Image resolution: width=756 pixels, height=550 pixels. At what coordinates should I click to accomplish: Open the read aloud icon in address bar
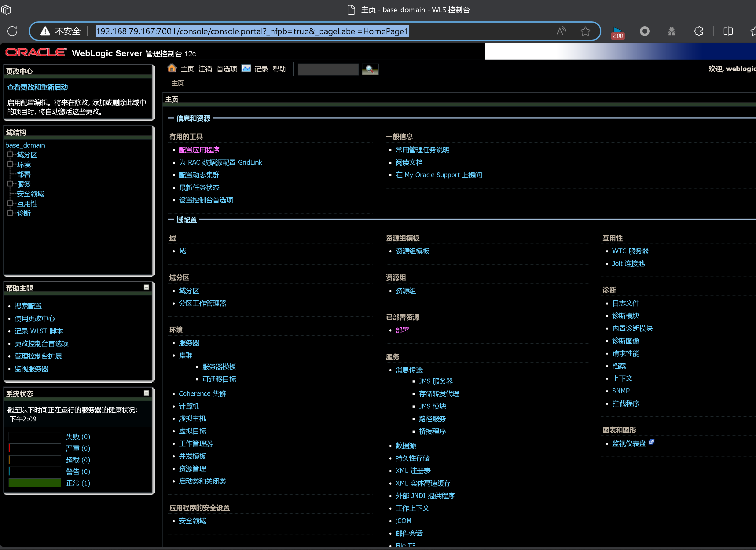[561, 31]
